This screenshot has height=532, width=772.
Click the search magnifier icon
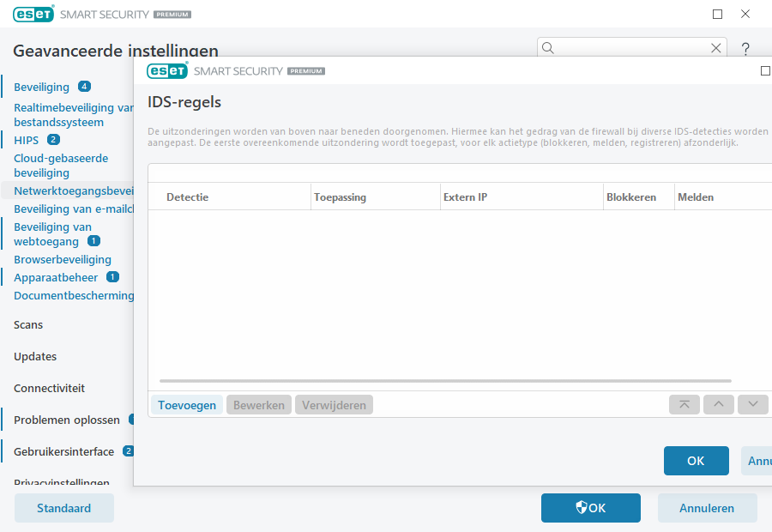(x=548, y=48)
